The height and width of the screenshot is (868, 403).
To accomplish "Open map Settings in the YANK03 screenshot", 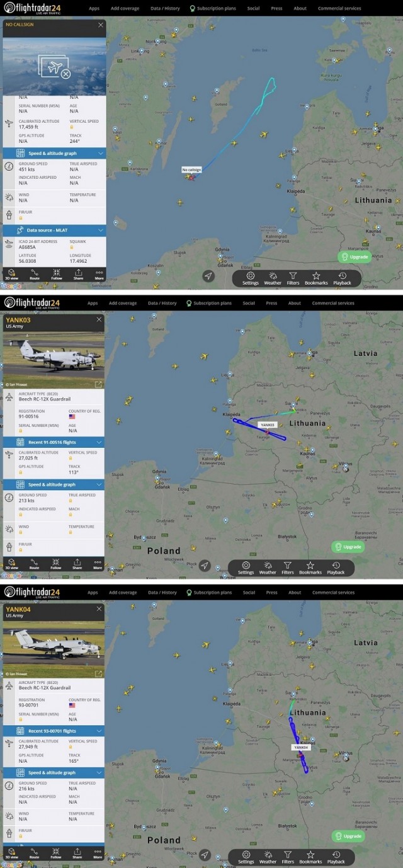I will click(246, 568).
